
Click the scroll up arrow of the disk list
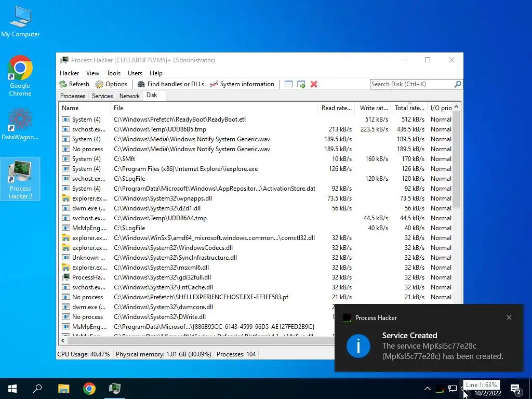pyautogui.click(x=457, y=107)
